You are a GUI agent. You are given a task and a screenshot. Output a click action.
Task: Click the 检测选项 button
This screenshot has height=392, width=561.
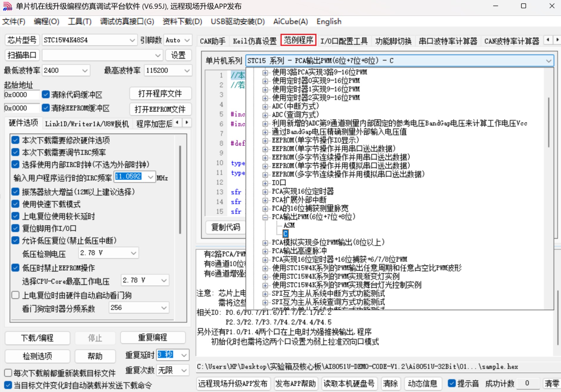pos(37,356)
